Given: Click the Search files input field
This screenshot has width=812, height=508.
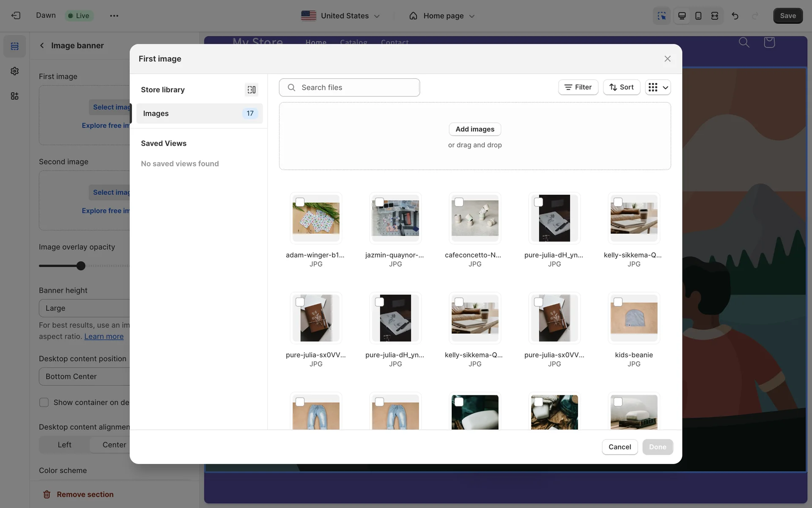Looking at the screenshot, I should point(349,88).
